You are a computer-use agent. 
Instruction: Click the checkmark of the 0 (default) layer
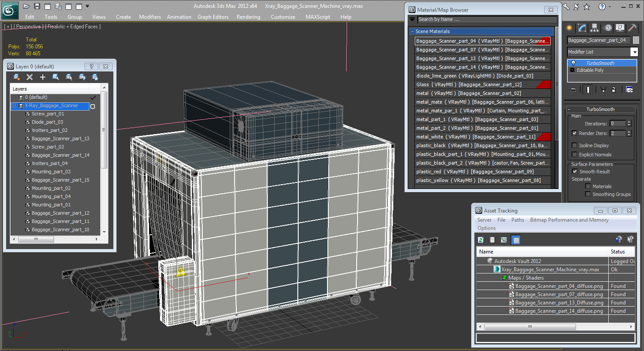tap(92, 98)
